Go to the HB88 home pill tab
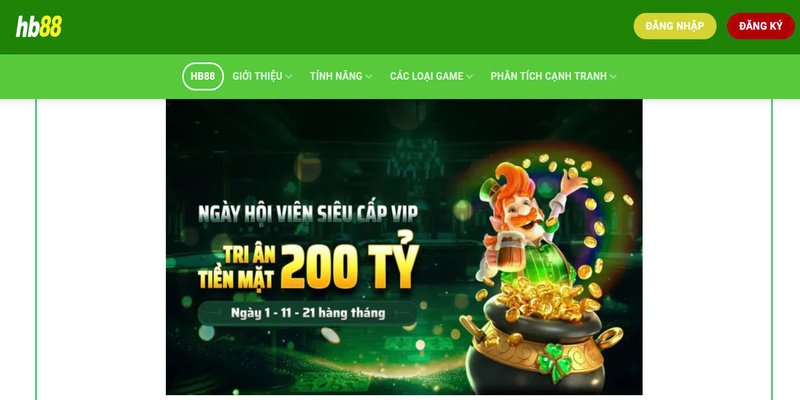The width and height of the screenshot is (800, 400). coord(203,76)
